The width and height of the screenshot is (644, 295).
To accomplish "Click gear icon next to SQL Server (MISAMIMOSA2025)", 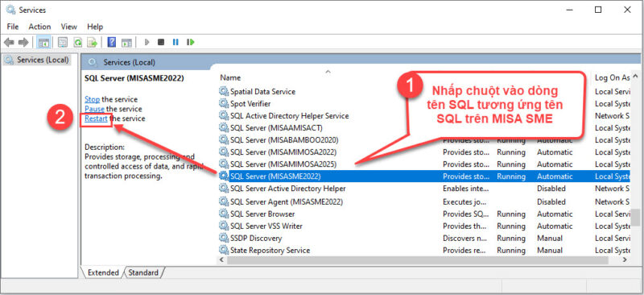I will (224, 164).
